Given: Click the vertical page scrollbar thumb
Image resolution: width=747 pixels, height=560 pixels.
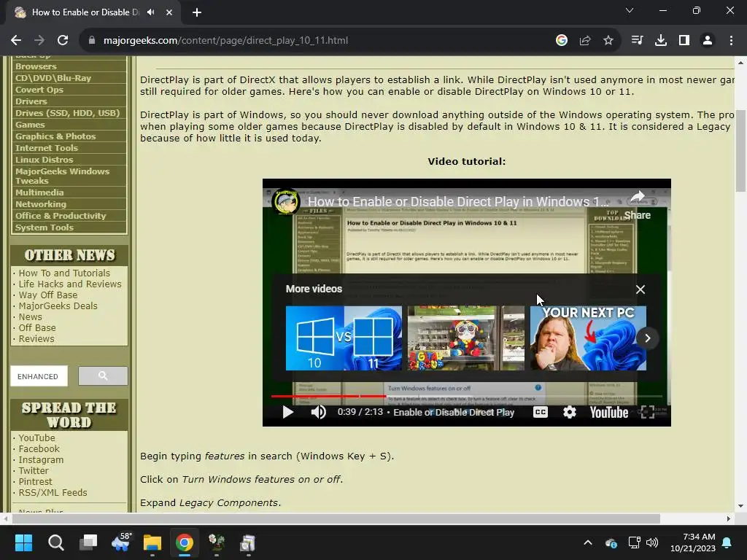Looking at the screenshot, I should (741, 150).
